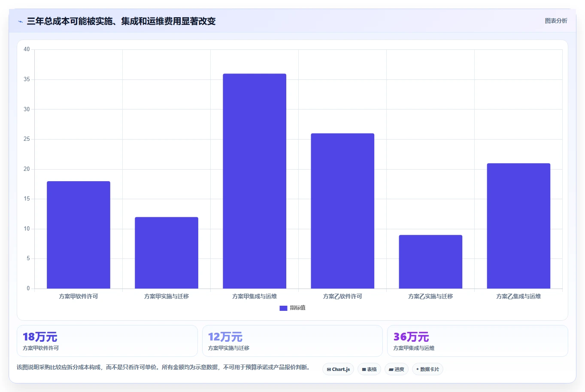Select the 方案乙实施与迁移 bar
This screenshot has width=585, height=392.
(430, 262)
